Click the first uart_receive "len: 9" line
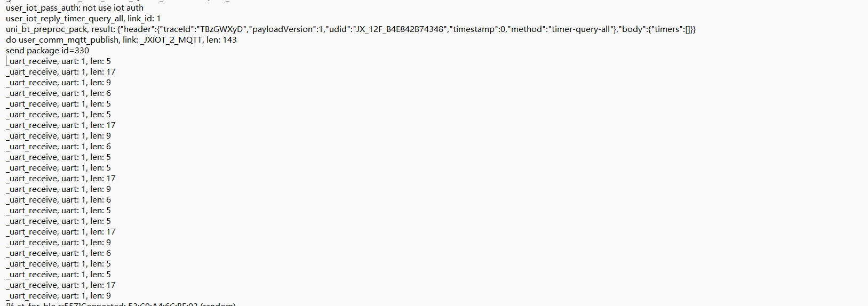This screenshot has width=868, height=306. pos(59,83)
